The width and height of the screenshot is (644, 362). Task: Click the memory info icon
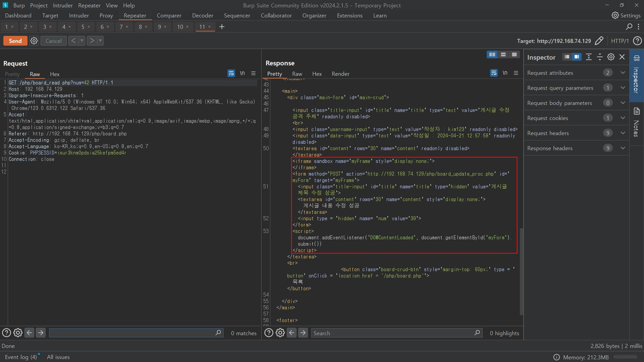(556, 357)
